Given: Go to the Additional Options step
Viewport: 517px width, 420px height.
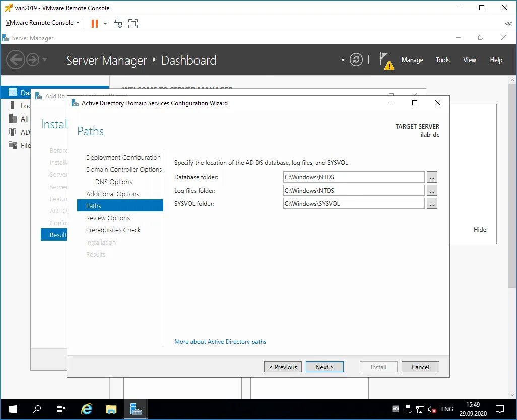Looking at the screenshot, I should pyautogui.click(x=112, y=194).
